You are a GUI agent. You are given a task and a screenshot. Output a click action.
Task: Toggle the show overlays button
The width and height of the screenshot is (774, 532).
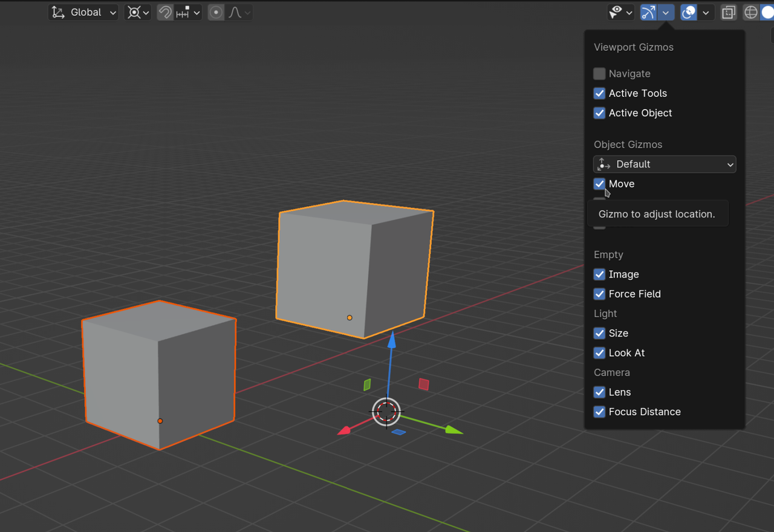[x=689, y=13]
